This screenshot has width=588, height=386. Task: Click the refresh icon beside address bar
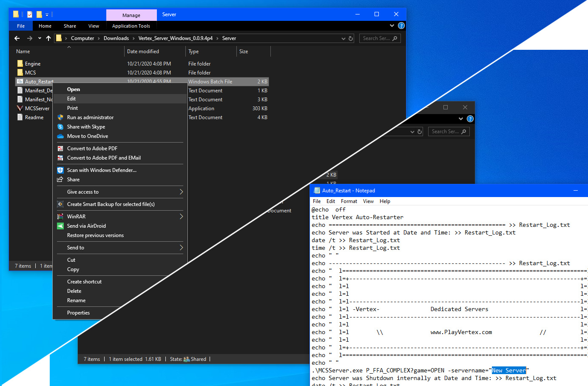[351, 38]
